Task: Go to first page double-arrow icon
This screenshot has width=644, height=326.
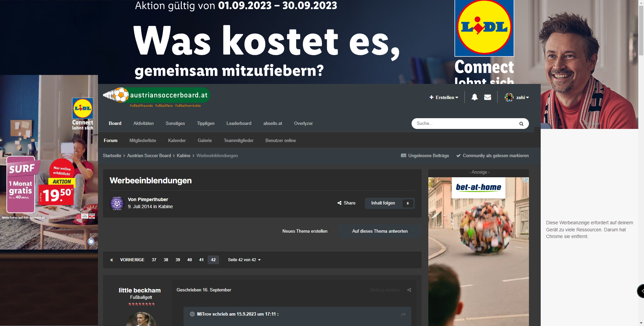Action: point(112,260)
